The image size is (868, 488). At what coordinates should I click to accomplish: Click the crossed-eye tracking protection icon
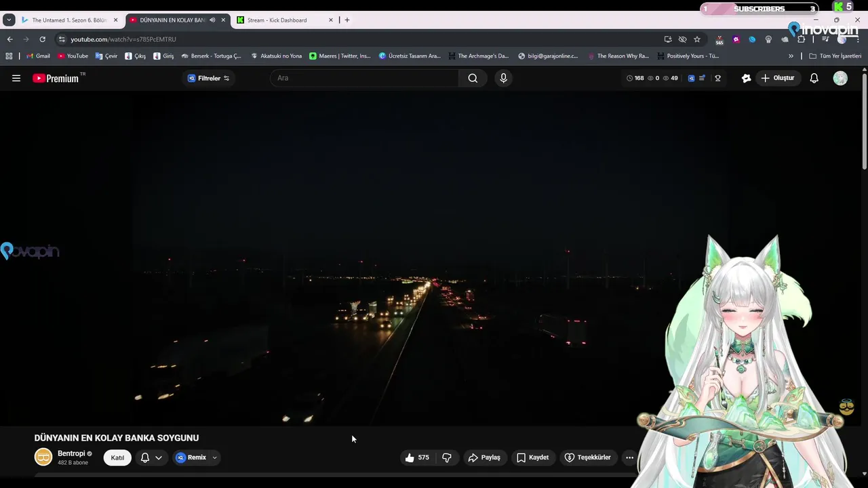(682, 39)
